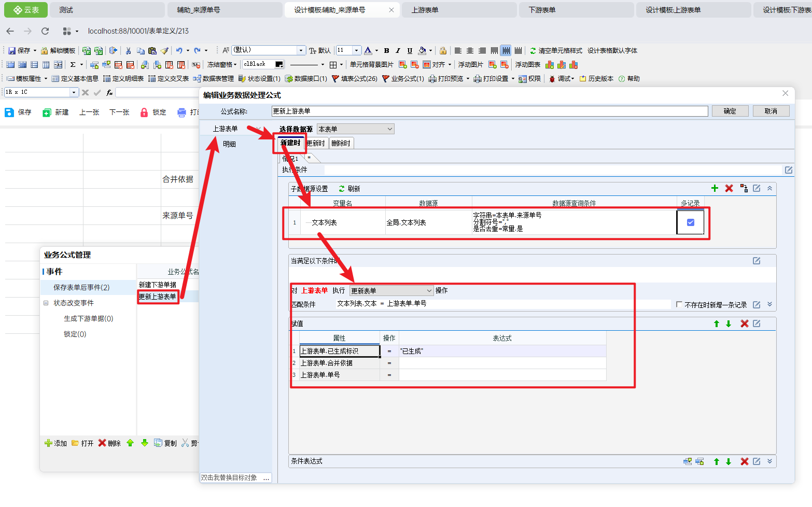
Task: Click the red X delete icon in sub-datasource settings
Action: tap(729, 188)
